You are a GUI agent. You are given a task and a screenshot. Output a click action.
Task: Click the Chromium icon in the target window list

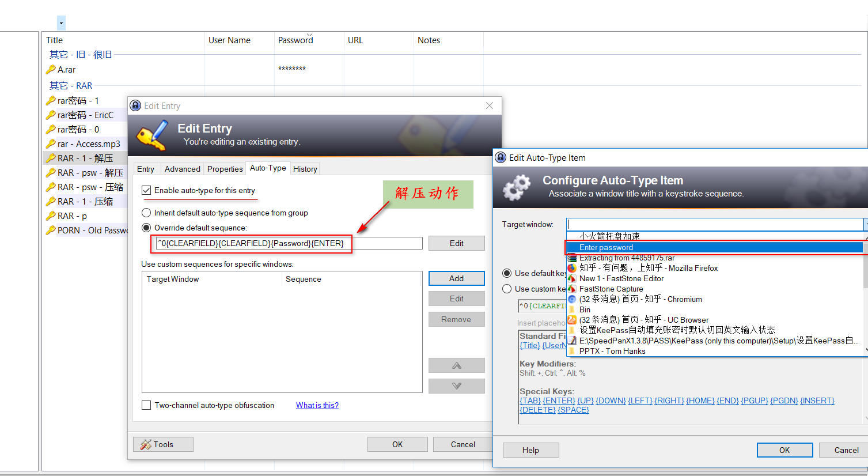click(572, 299)
